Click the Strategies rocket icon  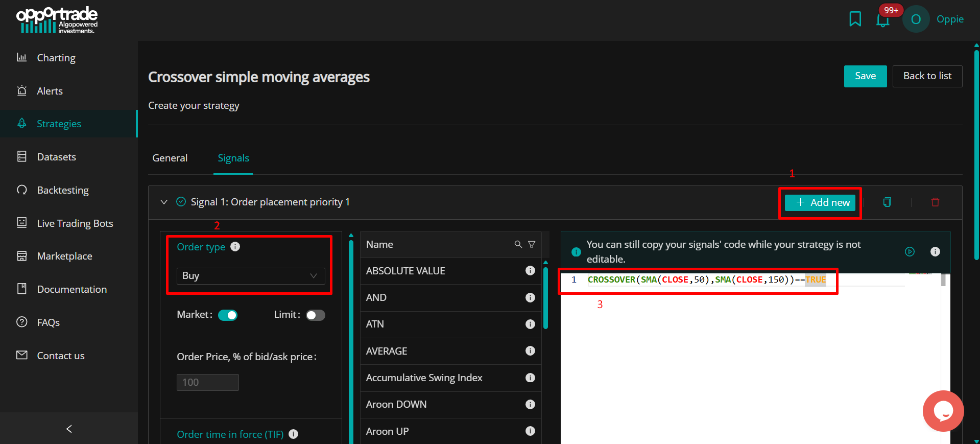[x=22, y=123]
